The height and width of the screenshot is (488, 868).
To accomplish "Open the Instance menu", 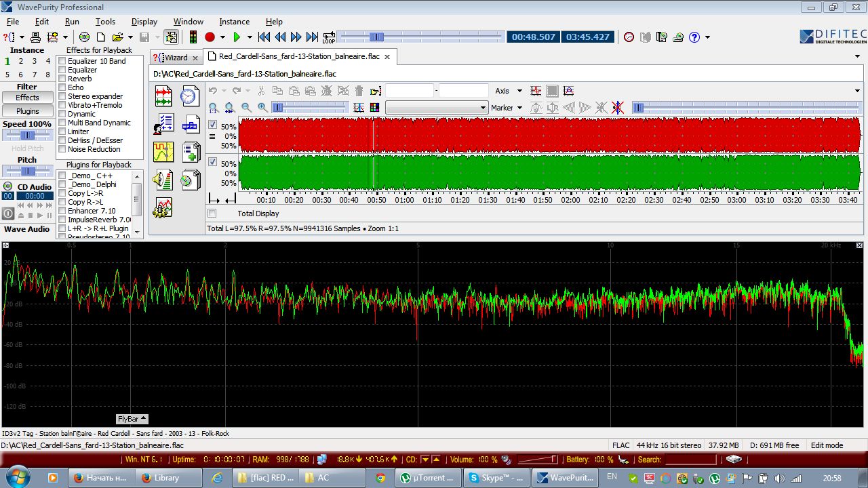I will 235,22.
